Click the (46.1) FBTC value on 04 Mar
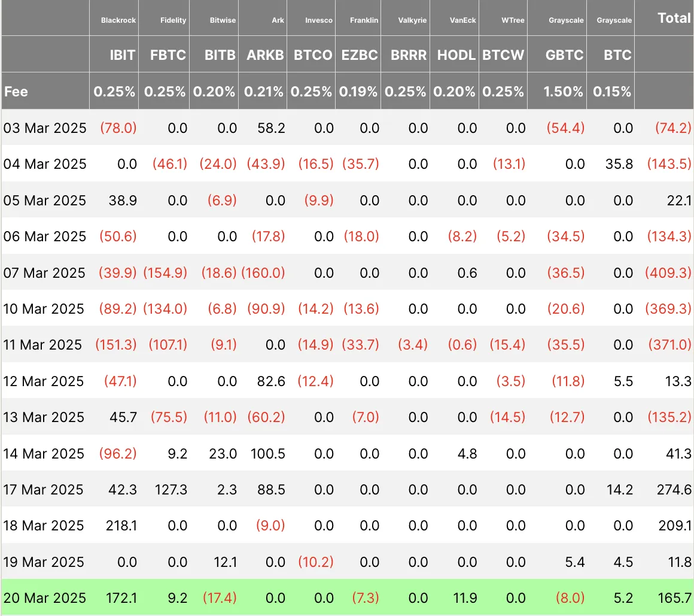 coord(169,164)
